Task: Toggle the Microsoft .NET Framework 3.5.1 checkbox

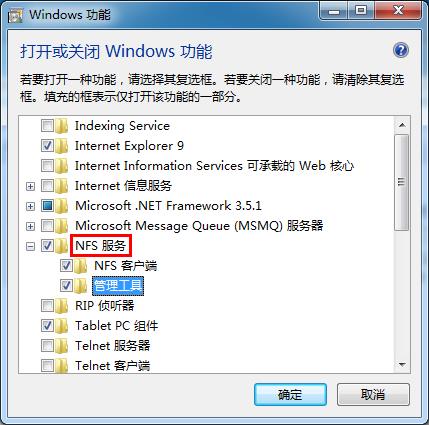Action: (x=47, y=206)
